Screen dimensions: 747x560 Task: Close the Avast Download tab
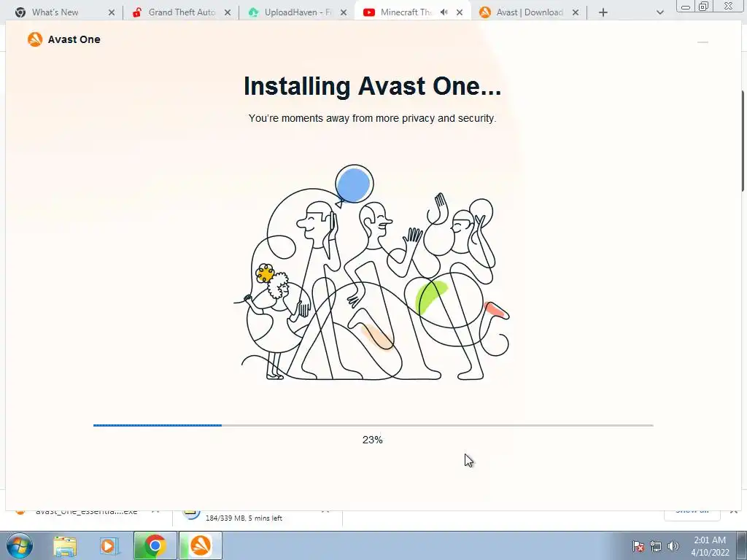(576, 12)
